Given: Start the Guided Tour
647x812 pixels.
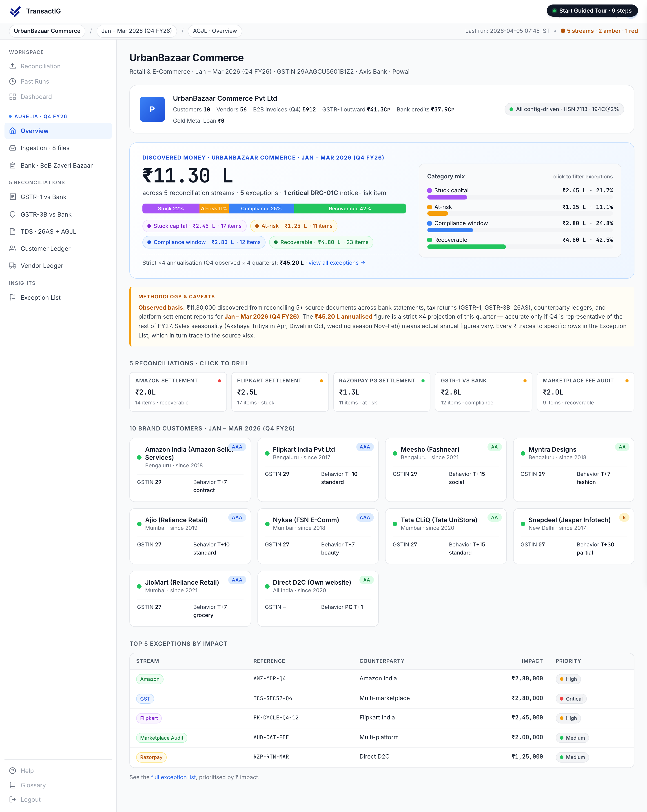Looking at the screenshot, I should (x=592, y=11).
